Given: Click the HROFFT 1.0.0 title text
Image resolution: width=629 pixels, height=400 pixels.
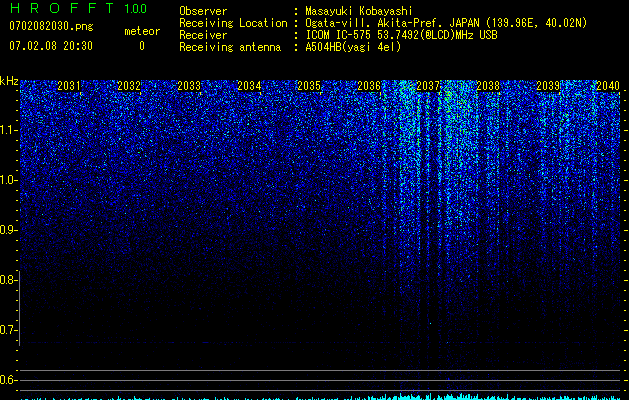Looking at the screenshot, I should 78,8.
